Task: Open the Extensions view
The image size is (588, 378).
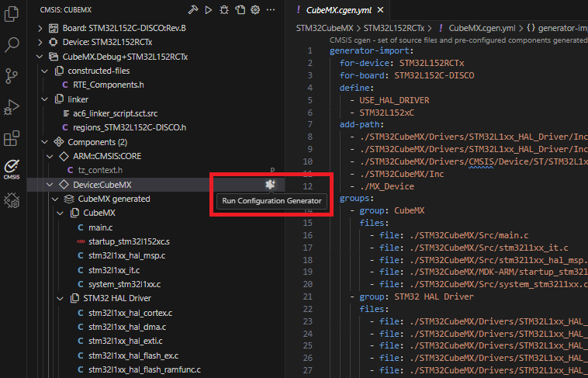Action: pos(12,138)
